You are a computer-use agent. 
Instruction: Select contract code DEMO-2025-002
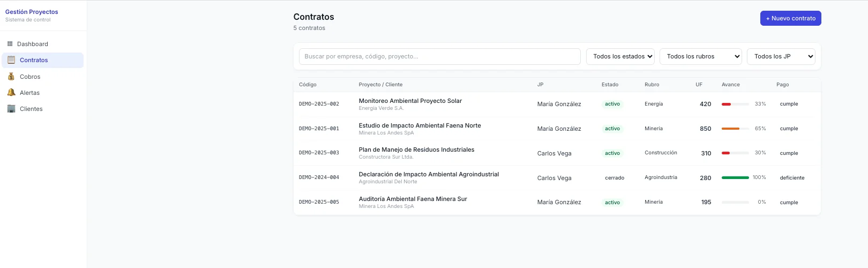click(x=319, y=104)
